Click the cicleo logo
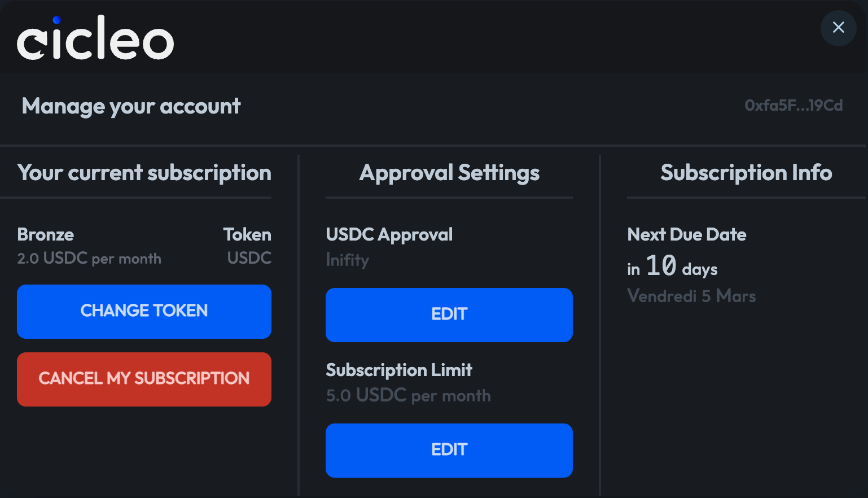868x498 pixels. [x=95, y=39]
